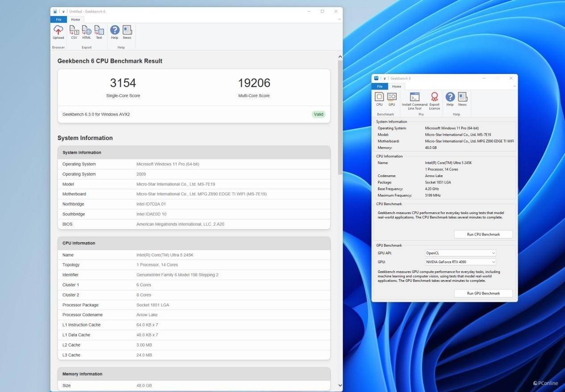Click save icon in results window title bar
Screen dimensions: 565x392
point(55,12)
